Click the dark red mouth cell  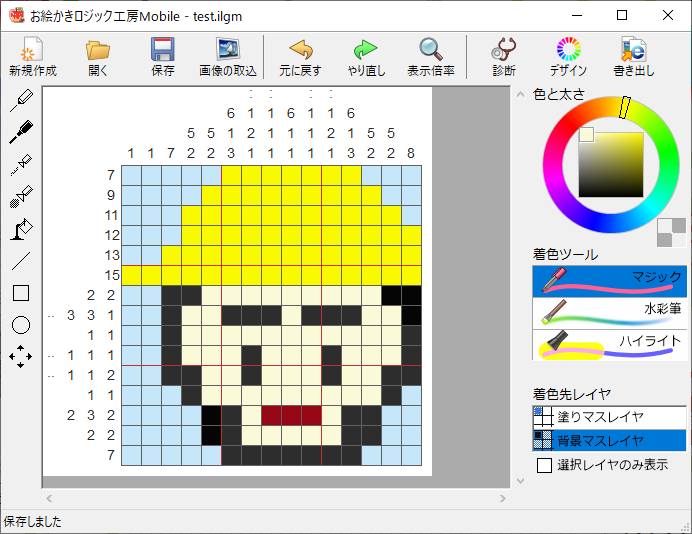tap(291, 416)
